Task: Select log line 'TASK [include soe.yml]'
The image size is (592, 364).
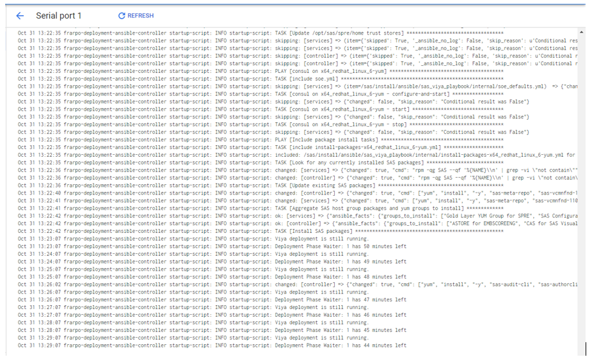Action: pyautogui.click(x=260, y=79)
